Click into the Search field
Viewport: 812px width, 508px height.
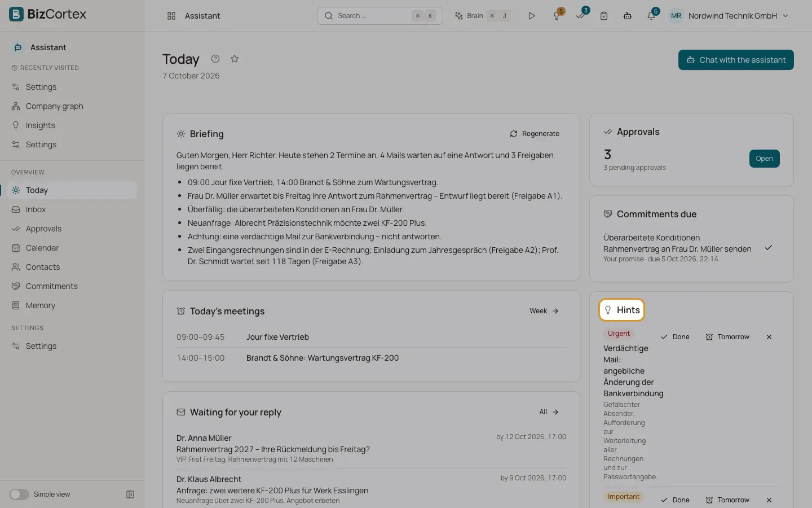point(379,16)
